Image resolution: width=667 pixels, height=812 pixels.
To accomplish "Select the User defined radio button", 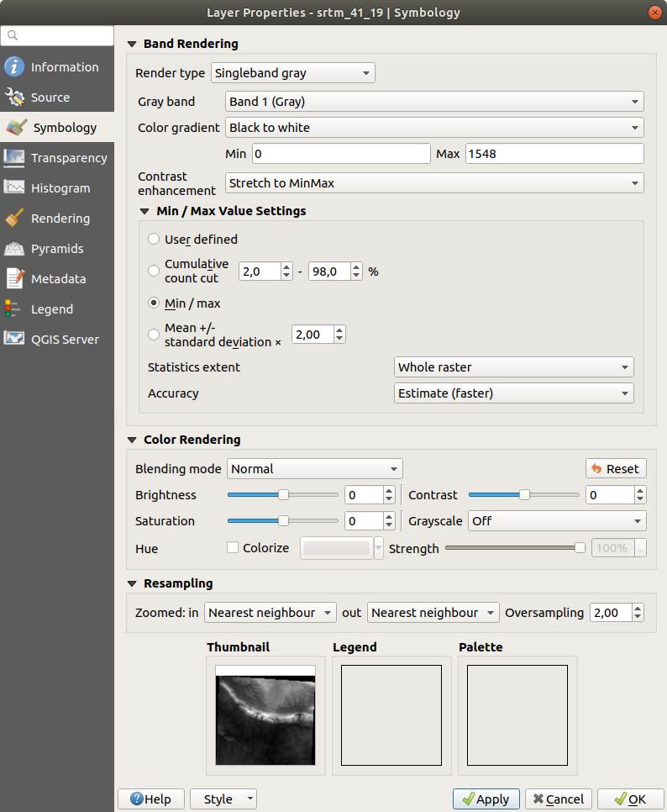I will tap(154, 240).
